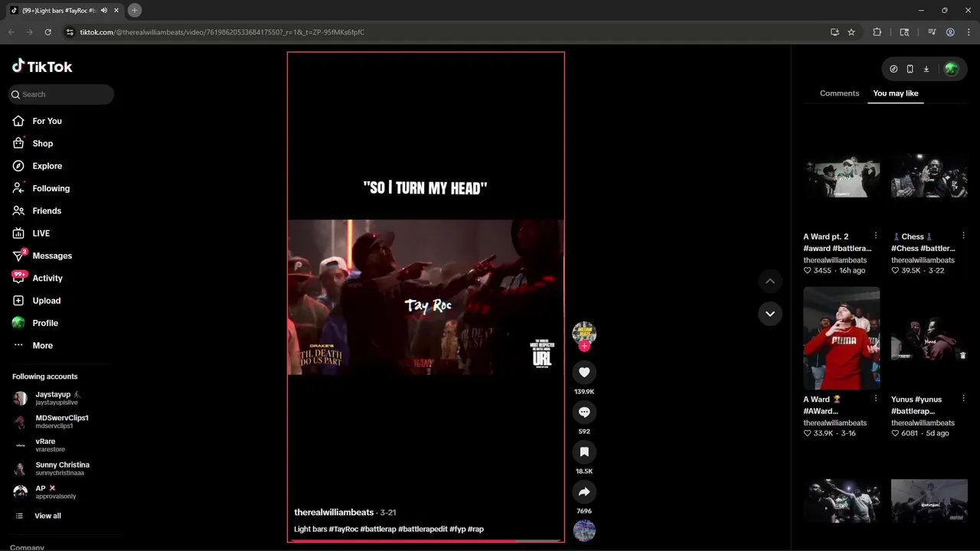Viewport: 980px width, 551px height.
Task: Focus the TikTok search field
Action: click(x=61, y=94)
